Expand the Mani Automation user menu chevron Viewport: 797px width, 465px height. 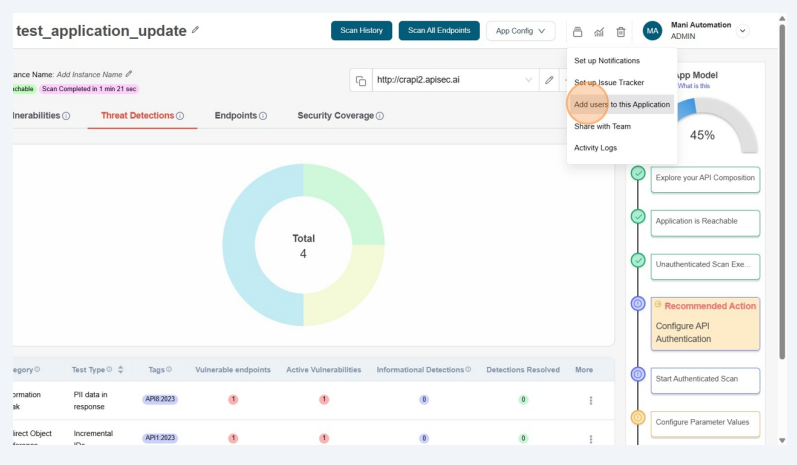point(742,31)
